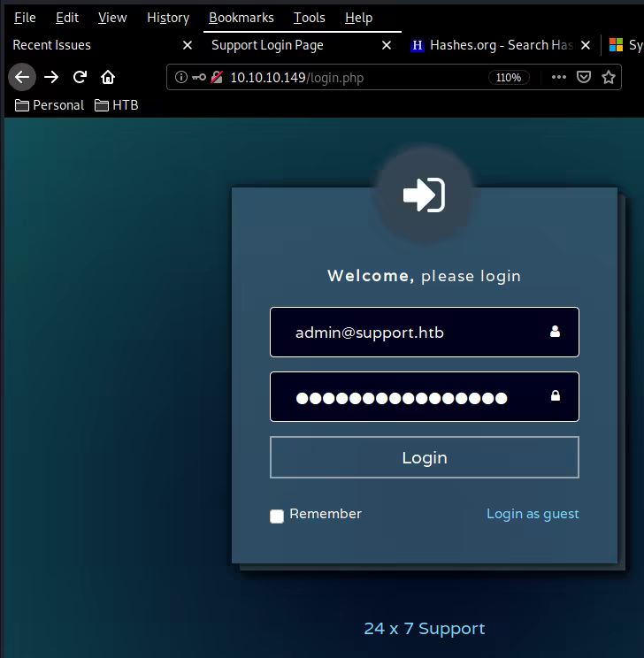This screenshot has width=644, height=658.
Task: Open page actions three-dots menu
Action: point(558,77)
